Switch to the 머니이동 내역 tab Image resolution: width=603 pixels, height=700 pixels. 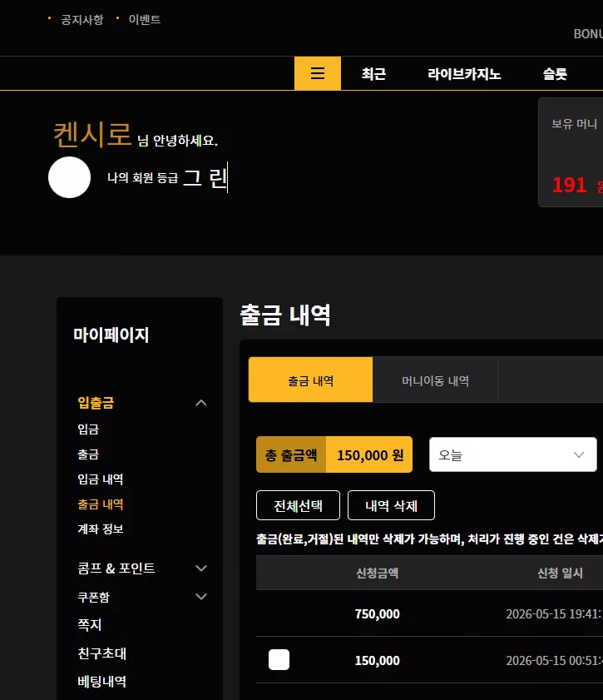pyautogui.click(x=435, y=380)
